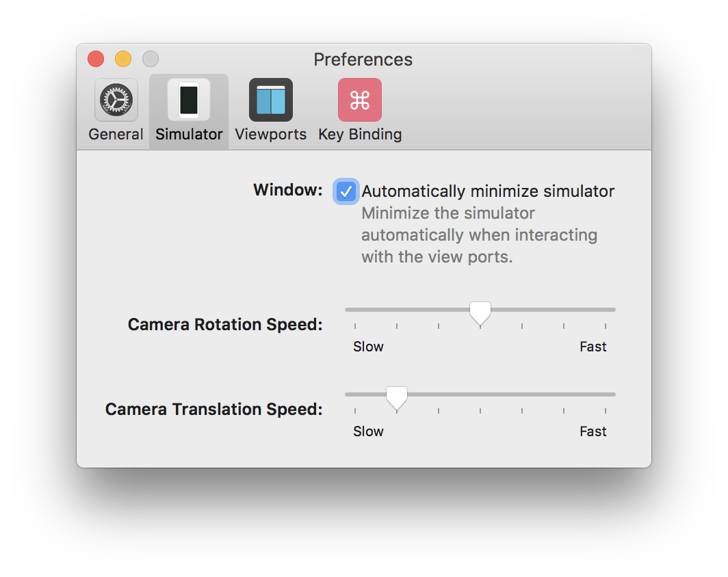
Task: Select the Simulator phone icon
Action: 189,100
